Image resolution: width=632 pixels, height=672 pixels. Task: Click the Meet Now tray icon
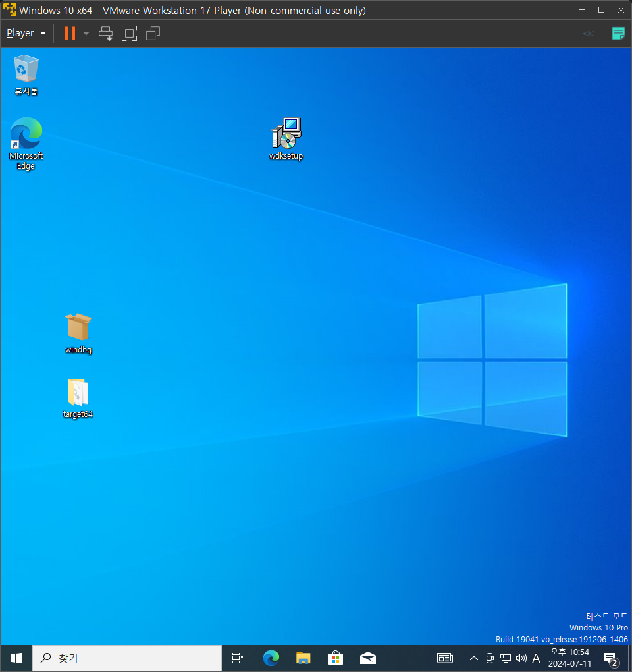pyautogui.click(x=490, y=658)
